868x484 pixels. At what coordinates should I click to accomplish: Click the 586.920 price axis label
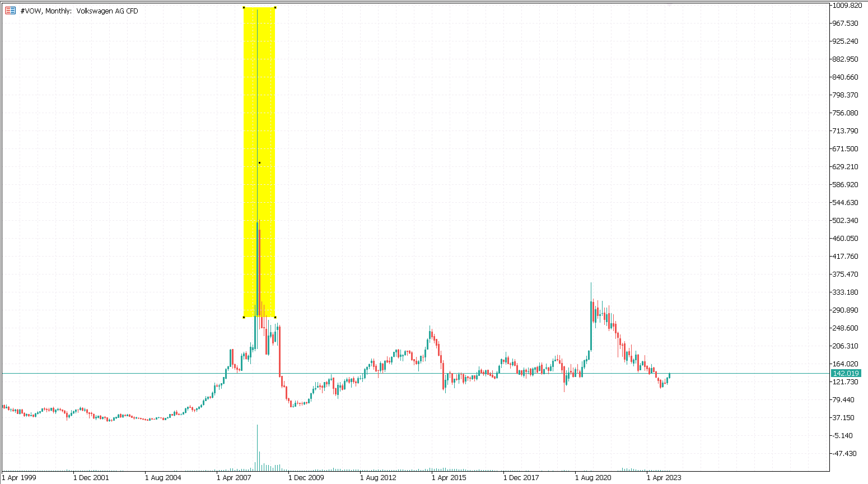click(x=846, y=185)
